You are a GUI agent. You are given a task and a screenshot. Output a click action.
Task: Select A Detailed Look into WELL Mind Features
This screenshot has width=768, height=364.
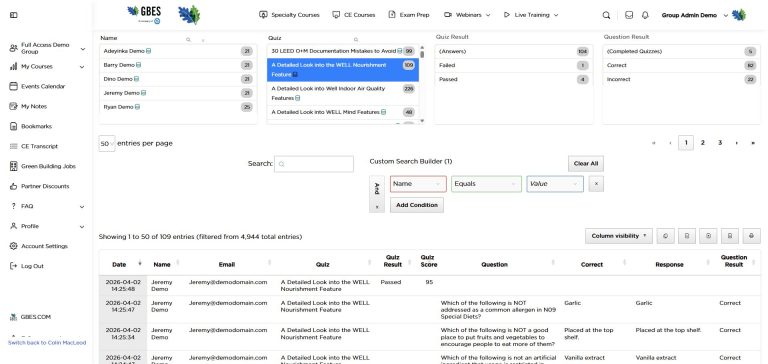[x=343, y=112]
